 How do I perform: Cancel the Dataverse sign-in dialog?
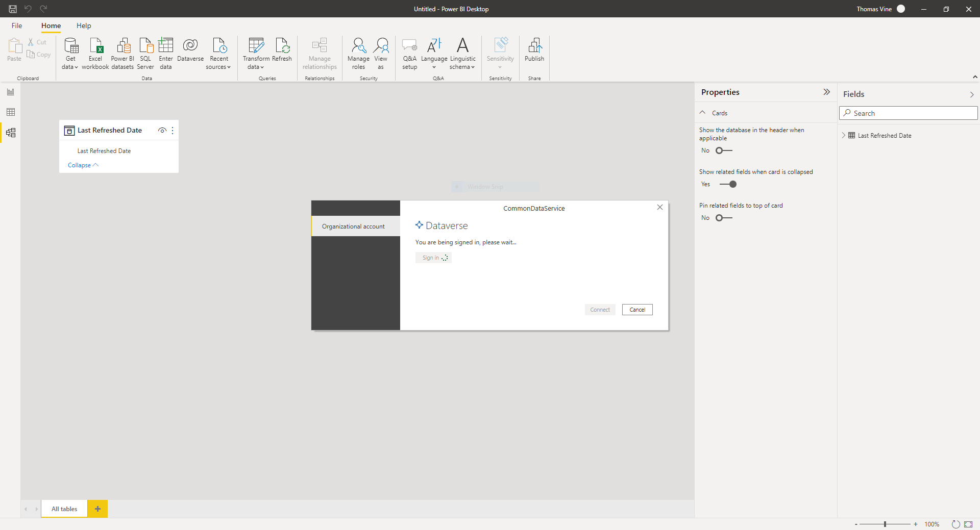click(637, 310)
